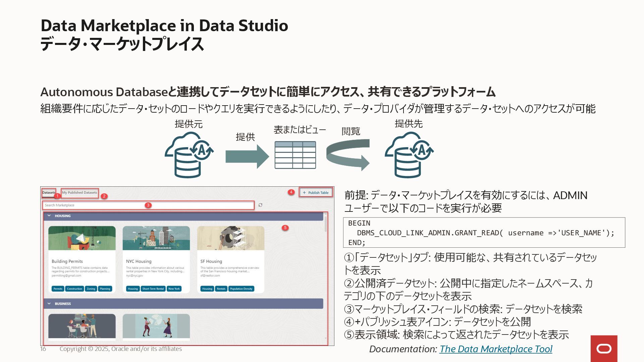
Task: Select the Population Density tag
Action: pyautogui.click(x=241, y=289)
